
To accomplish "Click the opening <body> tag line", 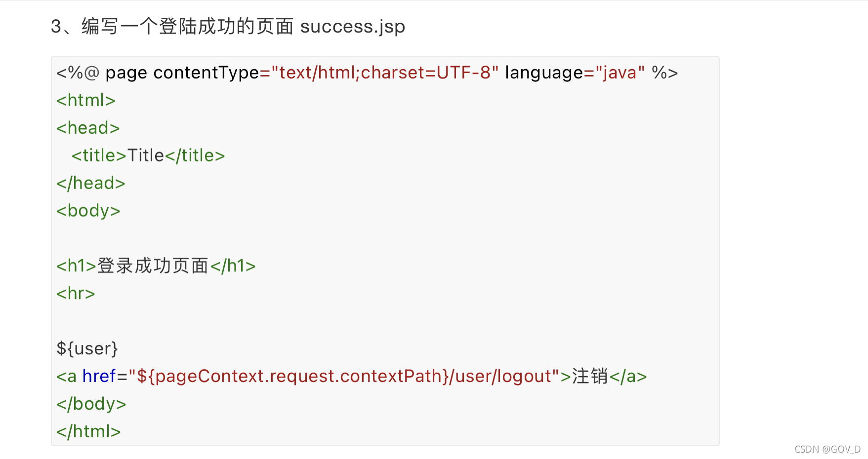I will point(88,211).
